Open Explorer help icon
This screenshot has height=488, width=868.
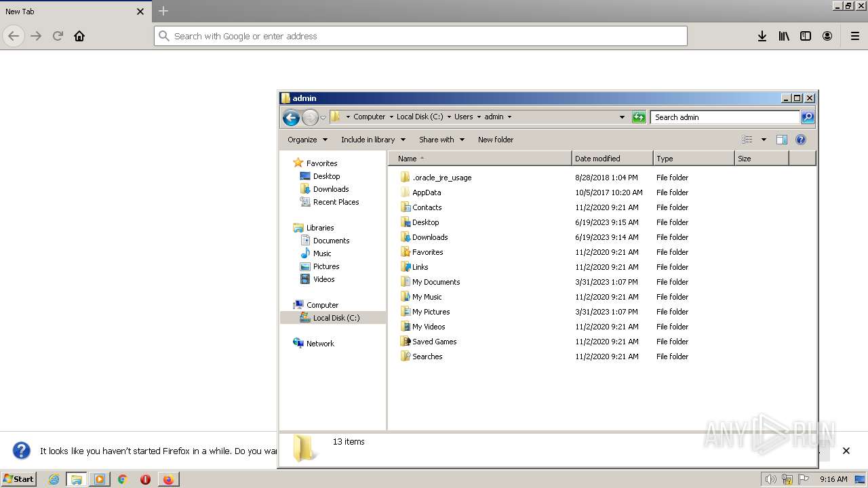pos(801,140)
